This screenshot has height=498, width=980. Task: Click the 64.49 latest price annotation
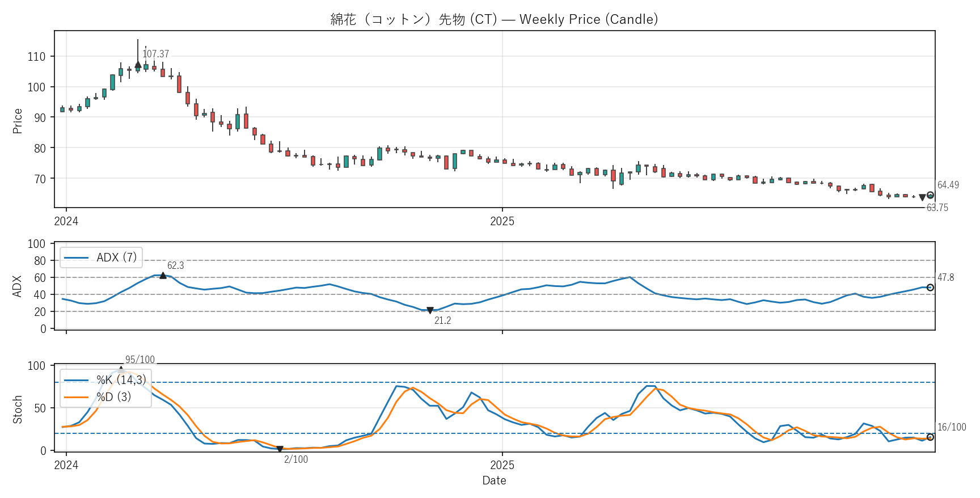[948, 185]
